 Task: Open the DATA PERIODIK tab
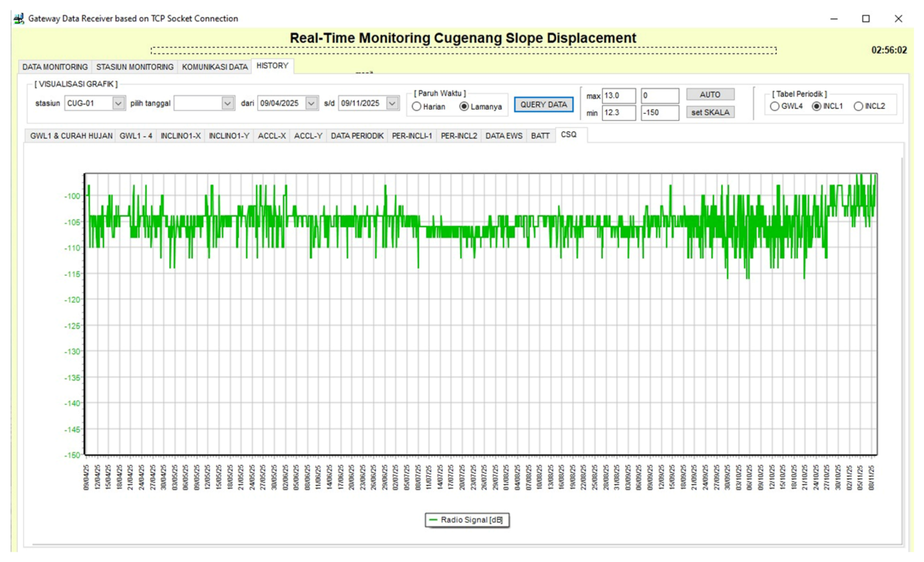click(x=357, y=136)
